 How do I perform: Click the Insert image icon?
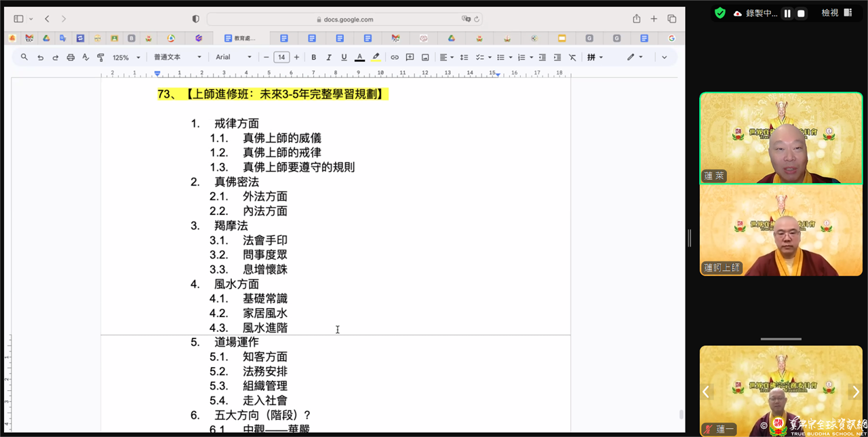coord(425,58)
